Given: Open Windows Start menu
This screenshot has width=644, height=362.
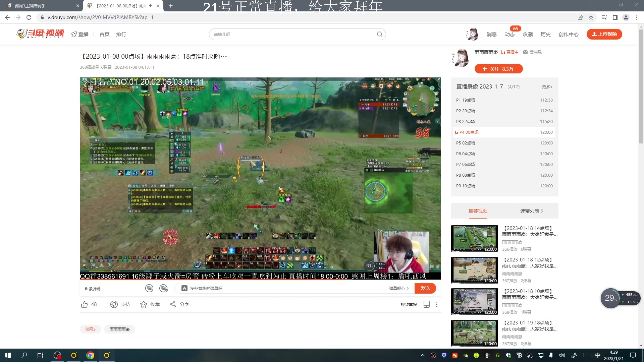Looking at the screenshot, I should (x=8, y=355).
